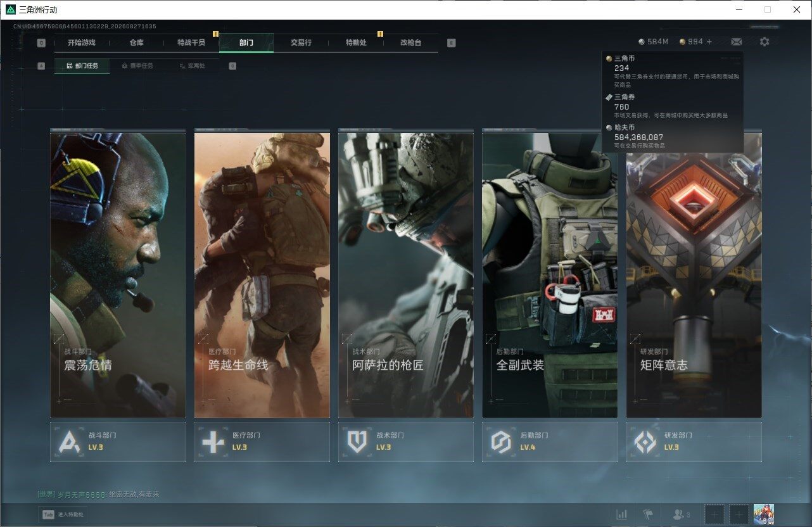Click the combat department emblem icon

click(x=70, y=441)
